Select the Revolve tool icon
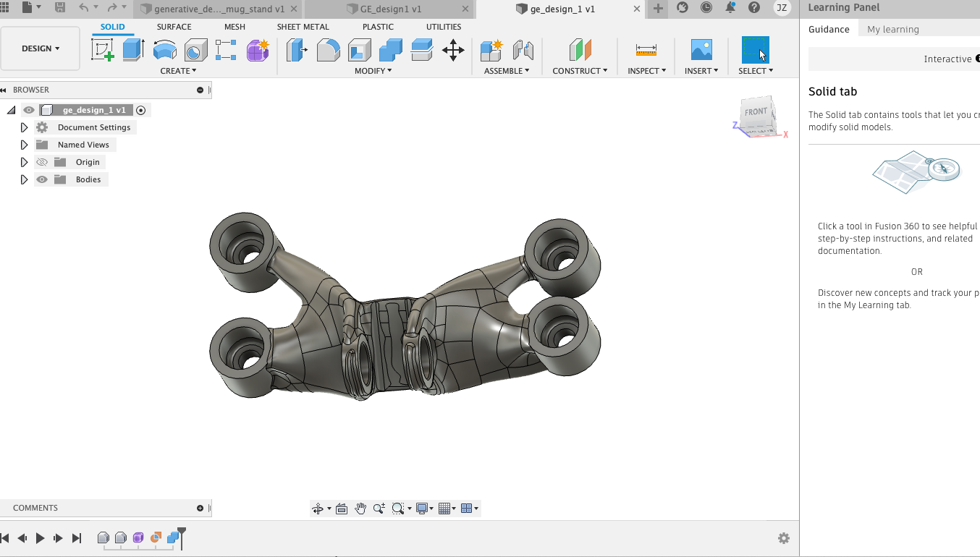The width and height of the screenshot is (980, 557). click(x=165, y=50)
